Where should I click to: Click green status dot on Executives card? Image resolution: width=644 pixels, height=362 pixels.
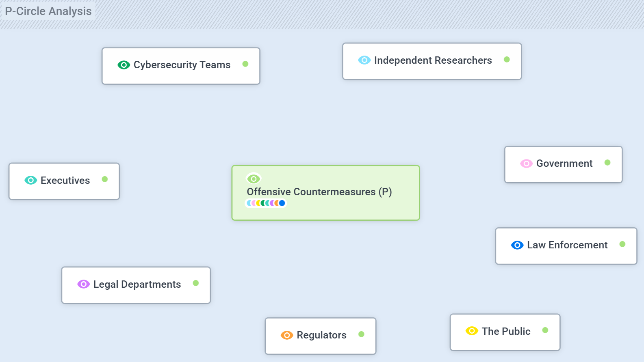tap(105, 179)
